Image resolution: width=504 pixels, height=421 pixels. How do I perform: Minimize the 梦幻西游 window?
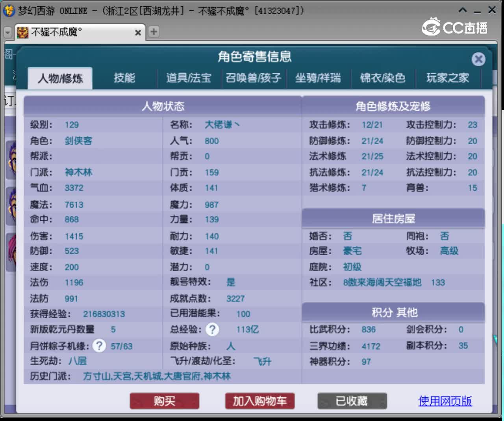478,11
